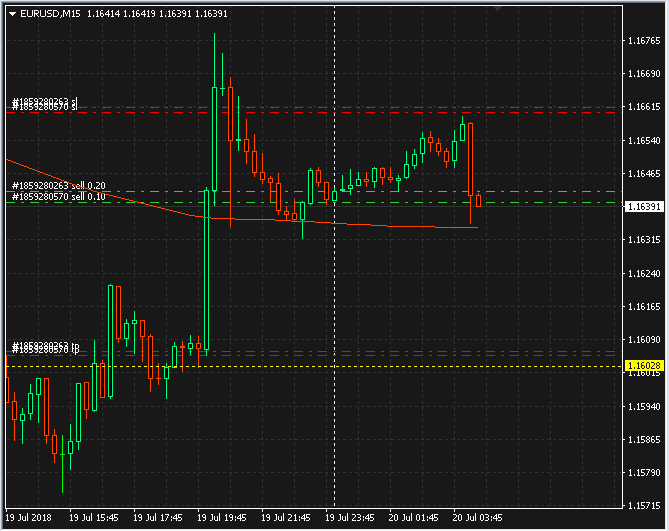Click the 19 Jul 23:45 time label

(349, 518)
